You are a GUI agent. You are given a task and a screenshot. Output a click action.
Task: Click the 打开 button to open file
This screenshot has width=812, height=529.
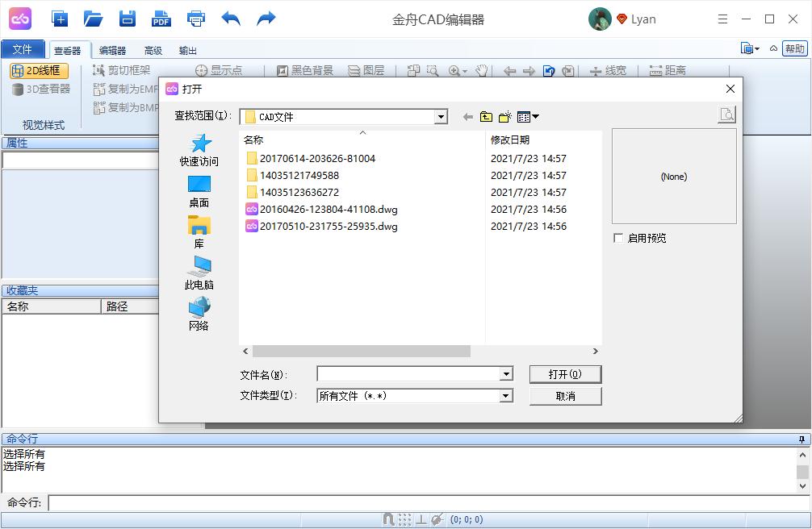(564, 373)
